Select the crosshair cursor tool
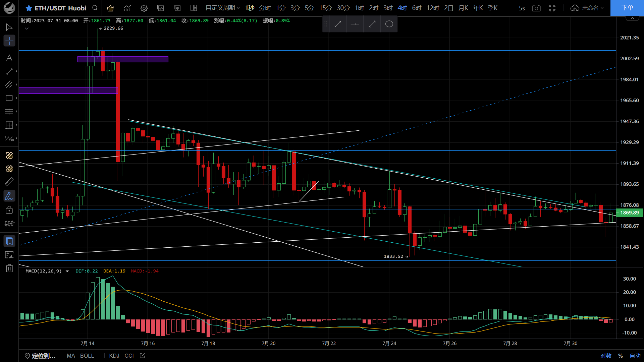Image resolution: width=644 pixels, height=362 pixels. point(9,41)
